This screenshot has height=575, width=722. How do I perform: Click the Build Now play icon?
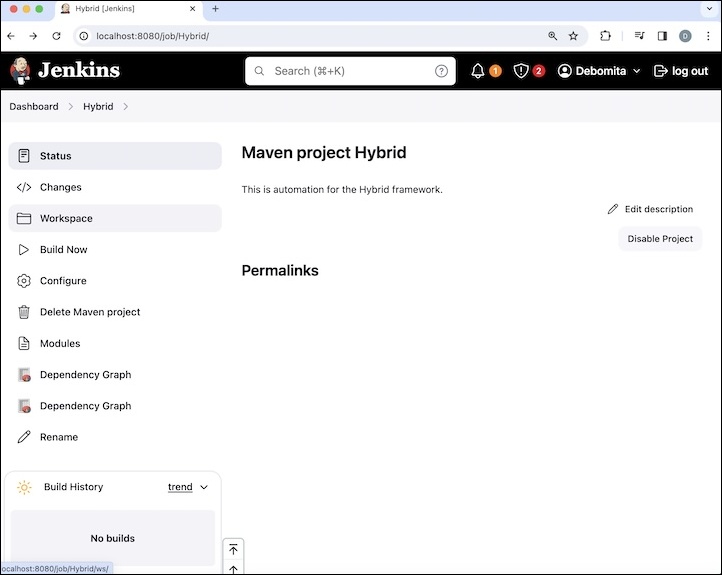24,250
